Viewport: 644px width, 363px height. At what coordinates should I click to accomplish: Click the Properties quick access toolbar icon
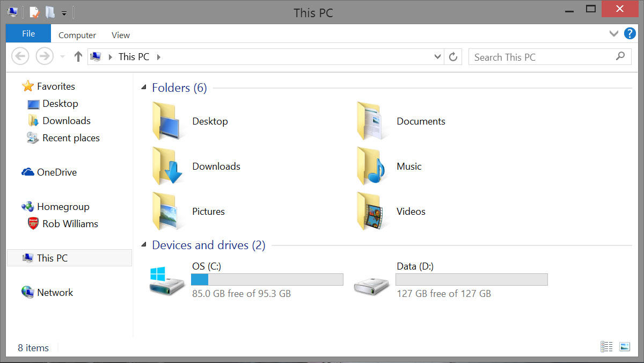click(34, 12)
